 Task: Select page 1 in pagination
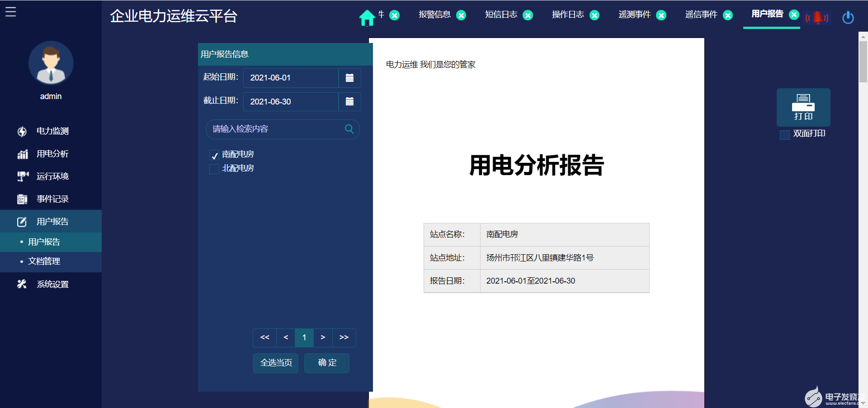click(304, 338)
